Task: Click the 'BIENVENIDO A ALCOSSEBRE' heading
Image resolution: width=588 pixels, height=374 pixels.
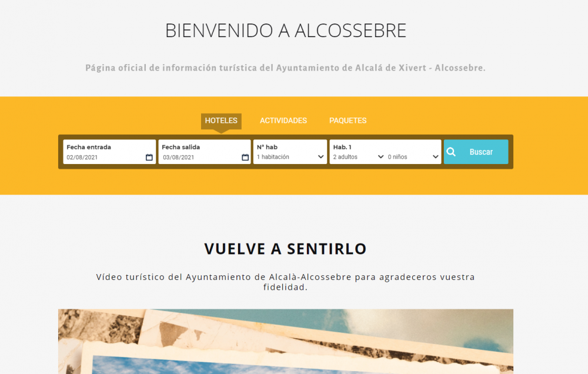Action: point(285,31)
